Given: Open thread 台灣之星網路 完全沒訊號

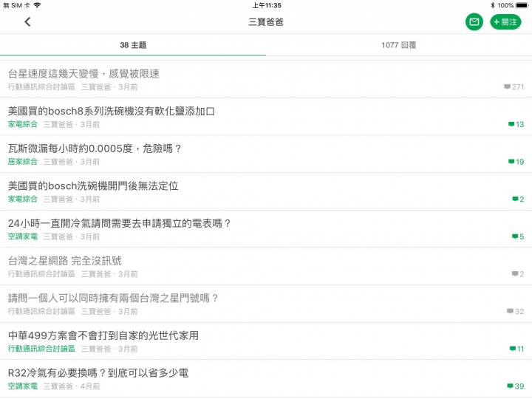Looking at the screenshot, I should point(266,267).
